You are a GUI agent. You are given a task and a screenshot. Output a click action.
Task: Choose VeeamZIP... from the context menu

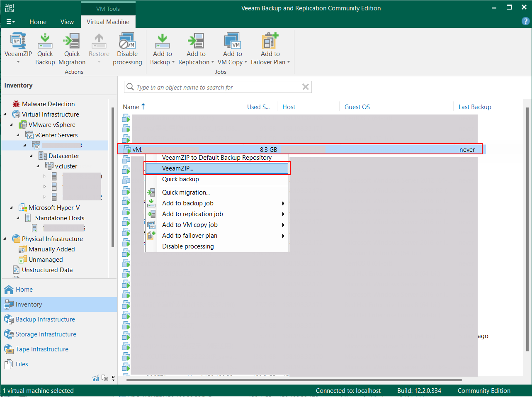point(217,168)
